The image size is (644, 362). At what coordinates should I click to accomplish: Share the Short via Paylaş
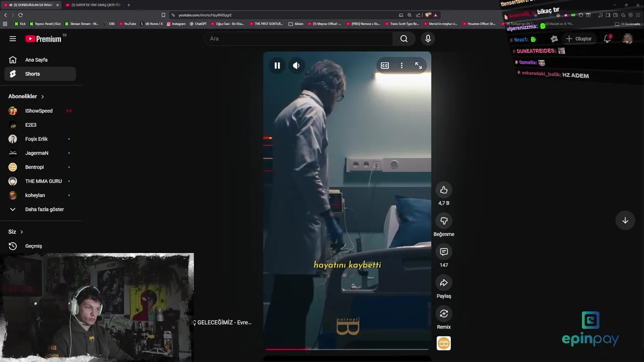444,283
